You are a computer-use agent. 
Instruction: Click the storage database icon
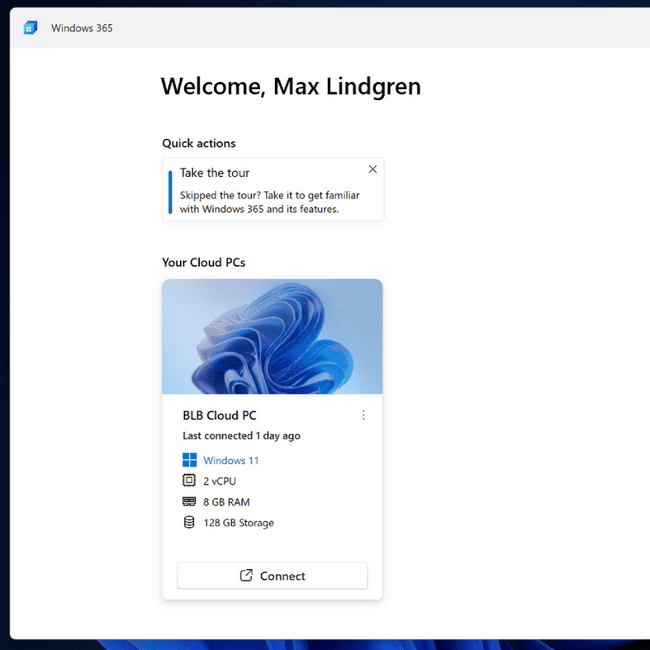pyautogui.click(x=189, y=522)
